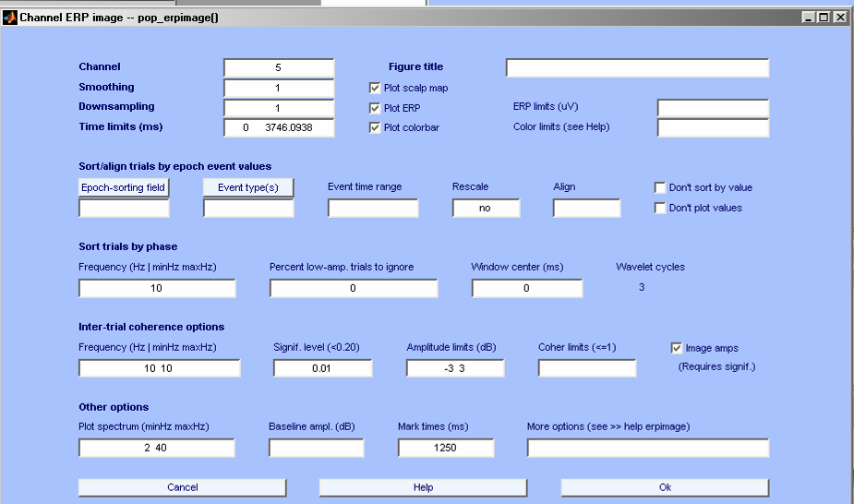854x504 pixels.
Task: Click the Wavelet cycles value 3
Action: coord(642,287)
